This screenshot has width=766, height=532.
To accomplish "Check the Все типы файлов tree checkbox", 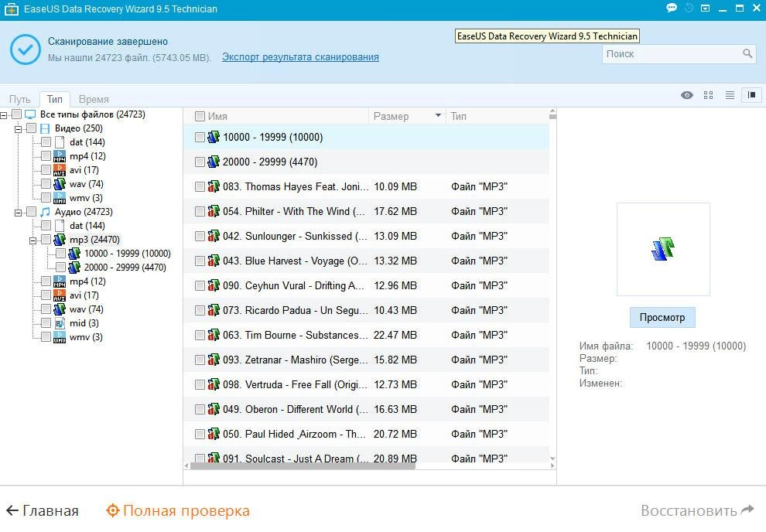I will [16, 114].
